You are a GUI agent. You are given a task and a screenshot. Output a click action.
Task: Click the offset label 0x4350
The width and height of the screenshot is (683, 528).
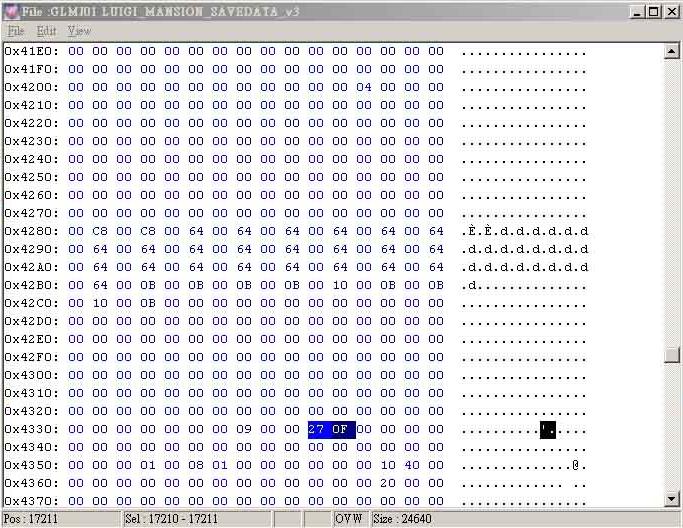pyautogui.click(x=31, y=465)
